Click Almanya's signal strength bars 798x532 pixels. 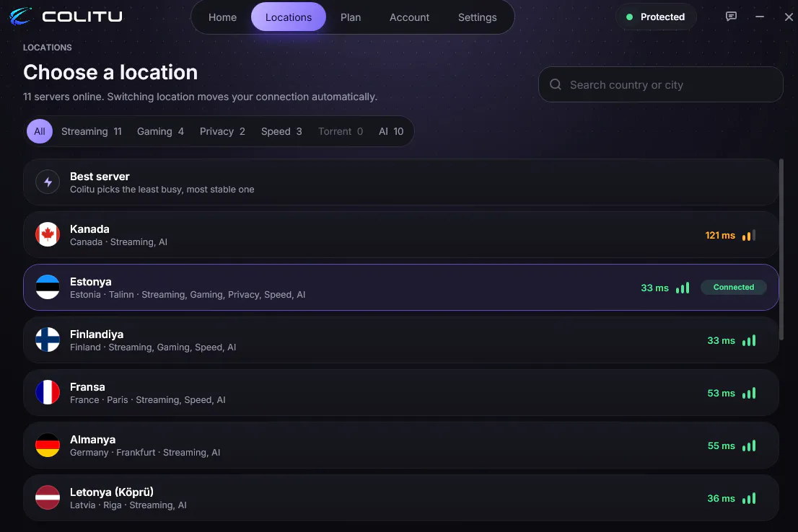(749, 445)
